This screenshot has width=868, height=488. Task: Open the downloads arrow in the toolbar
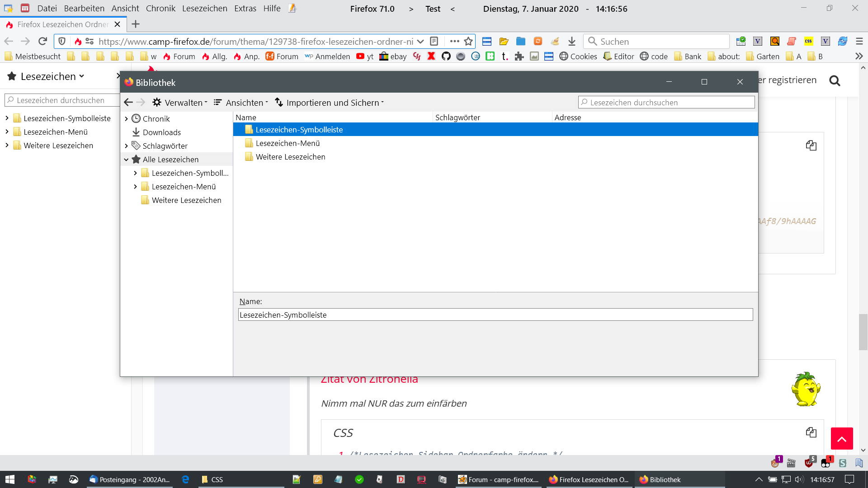tap(572, 41)
